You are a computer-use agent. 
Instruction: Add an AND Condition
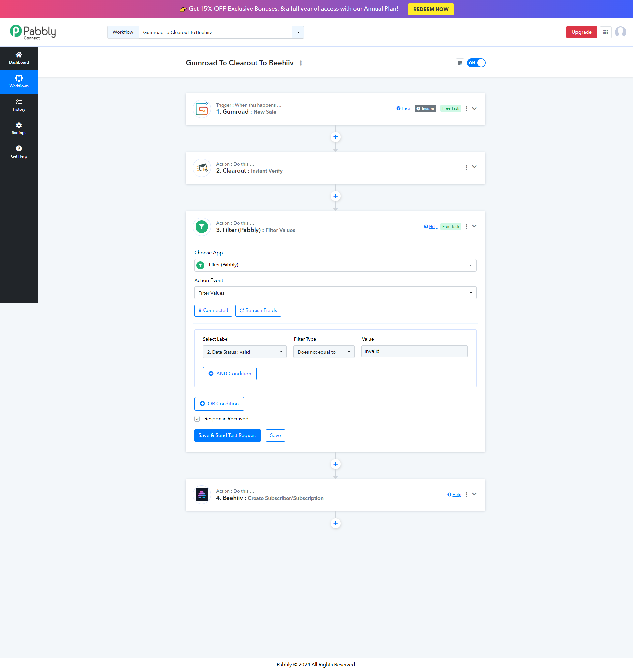tap(229, 374)
